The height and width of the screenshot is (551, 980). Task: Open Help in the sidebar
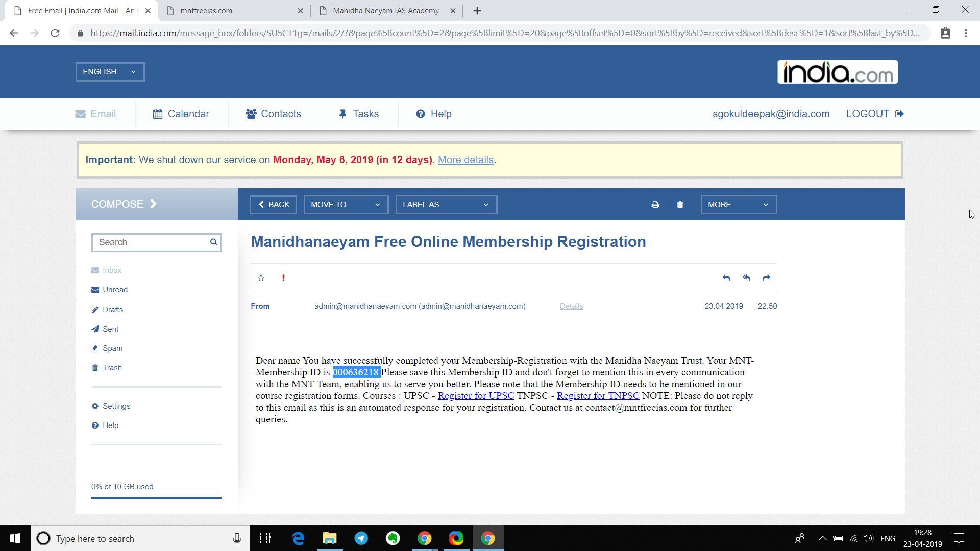pos(105,425)
